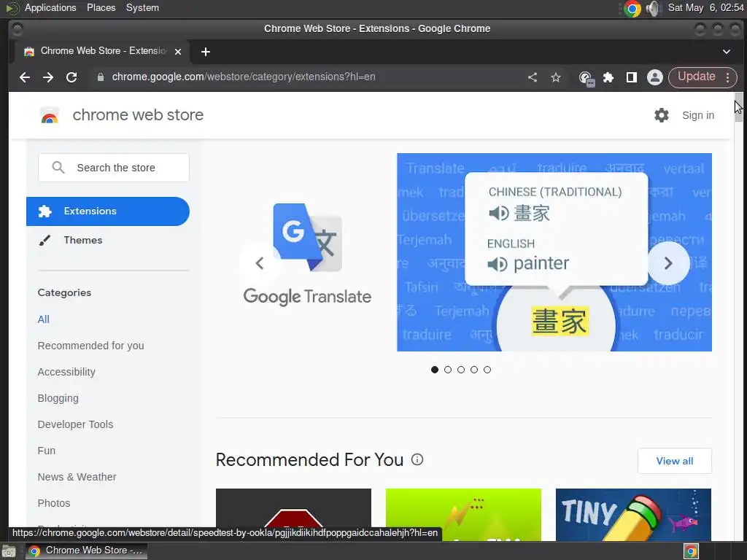Open the Extensions puzzle-piece menu in the toolbar
Image resolution: width=747 pixels, height=560 pixels.
(x=608, y=77)
